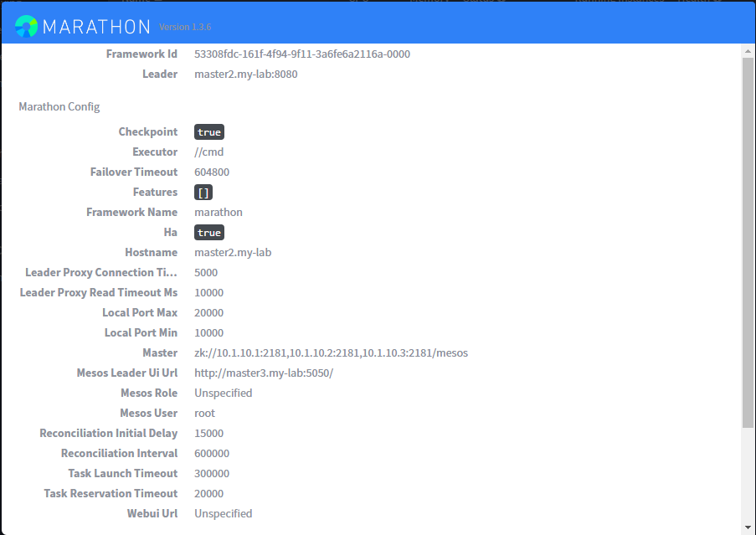Click the Mesos User label
Viewport: 756px width, 535px height.
click(148, 413)
